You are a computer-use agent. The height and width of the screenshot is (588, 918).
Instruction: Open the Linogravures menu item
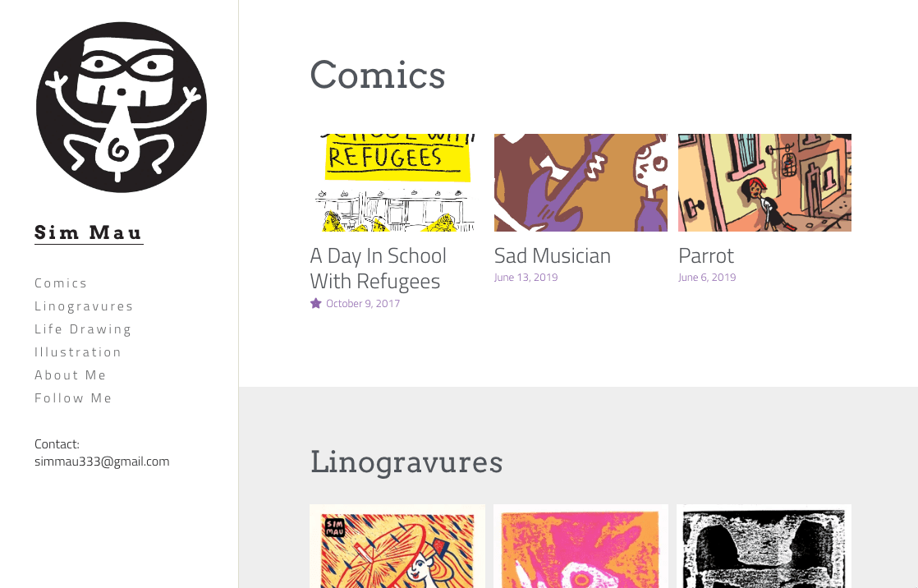pos(84,306)
